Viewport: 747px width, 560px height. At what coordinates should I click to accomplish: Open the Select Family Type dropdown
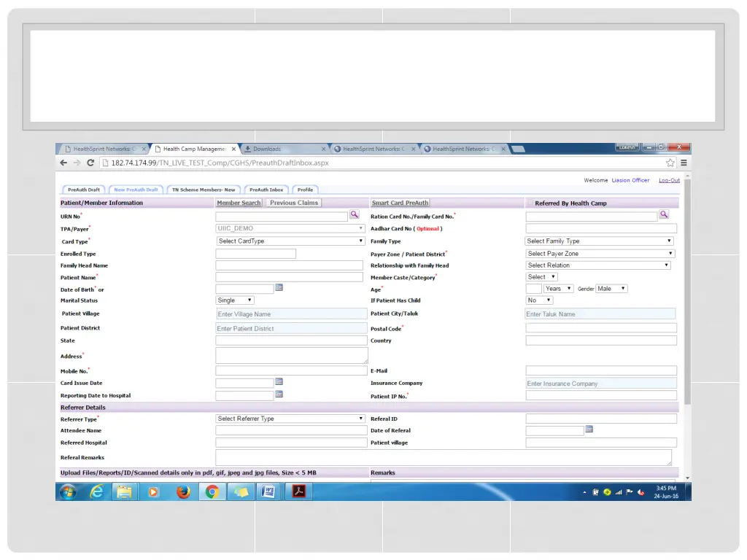[600, 241]
